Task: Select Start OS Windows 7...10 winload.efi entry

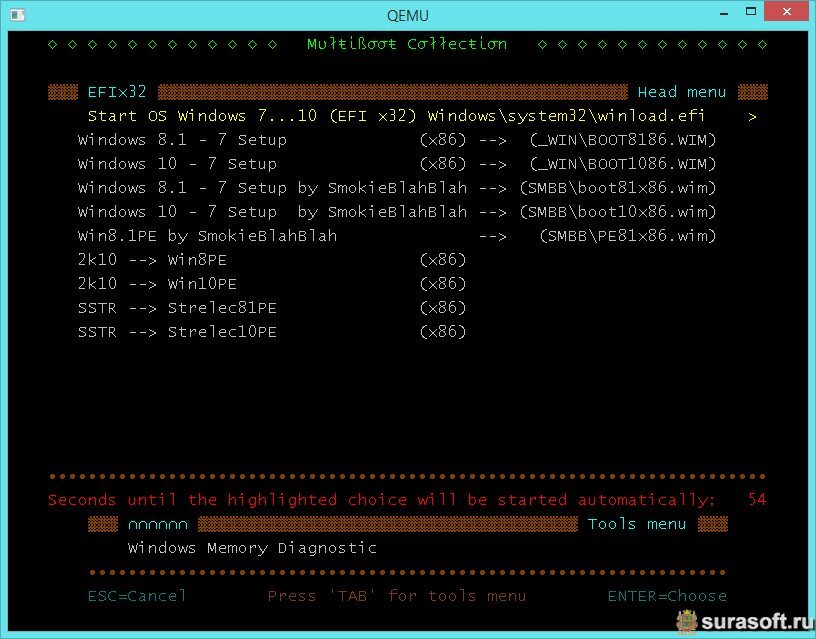Action: click(x=422, y=116)
